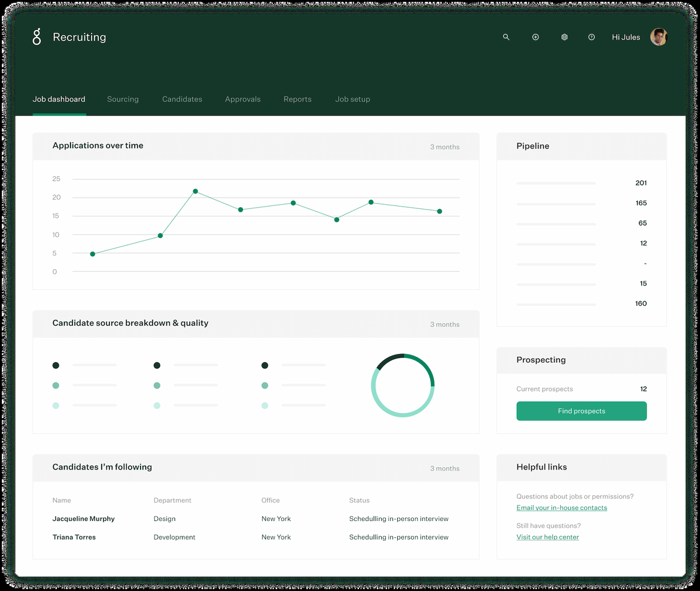Open the Approvals tab
The height and width of the screenshot is (591, 700).
click(x=242, y=99)
